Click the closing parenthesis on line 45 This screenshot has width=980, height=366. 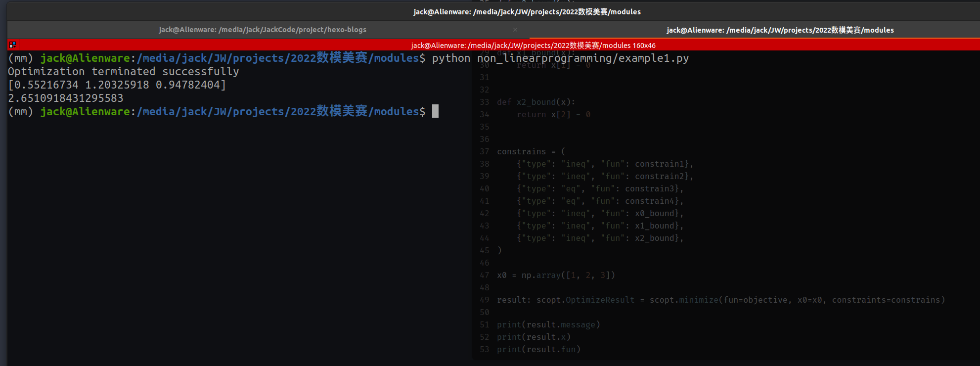coord(499,251)
